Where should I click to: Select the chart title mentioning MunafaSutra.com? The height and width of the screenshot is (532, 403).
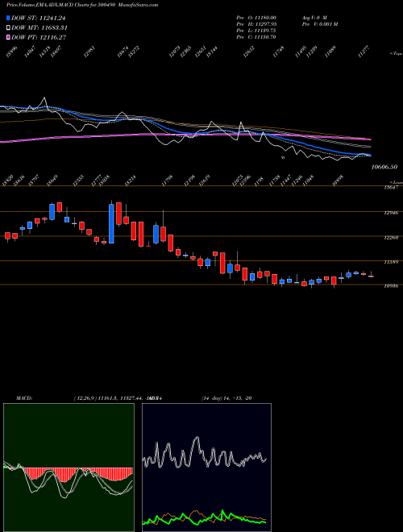(x=82, y=5)
